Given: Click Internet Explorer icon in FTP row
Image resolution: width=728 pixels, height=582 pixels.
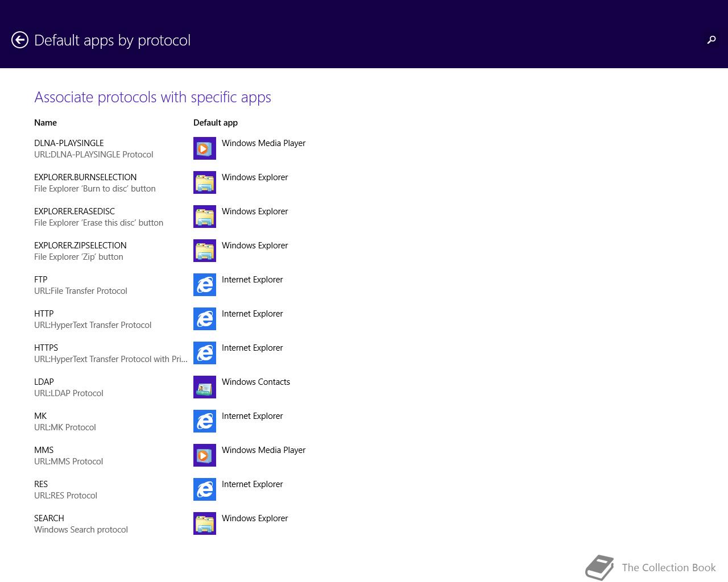Looking at the screenshot, I should pyautogui.click(x=205, y=285).
